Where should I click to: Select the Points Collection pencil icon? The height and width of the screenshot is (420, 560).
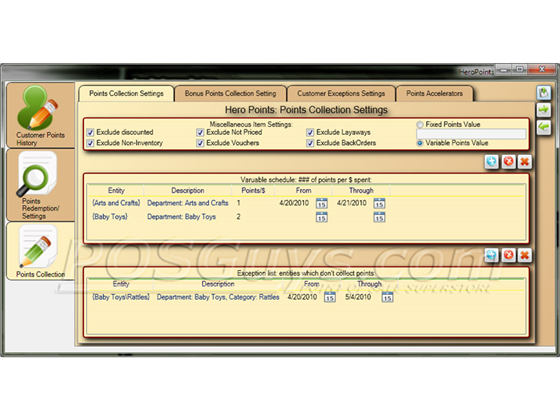[x=38, y=247]
